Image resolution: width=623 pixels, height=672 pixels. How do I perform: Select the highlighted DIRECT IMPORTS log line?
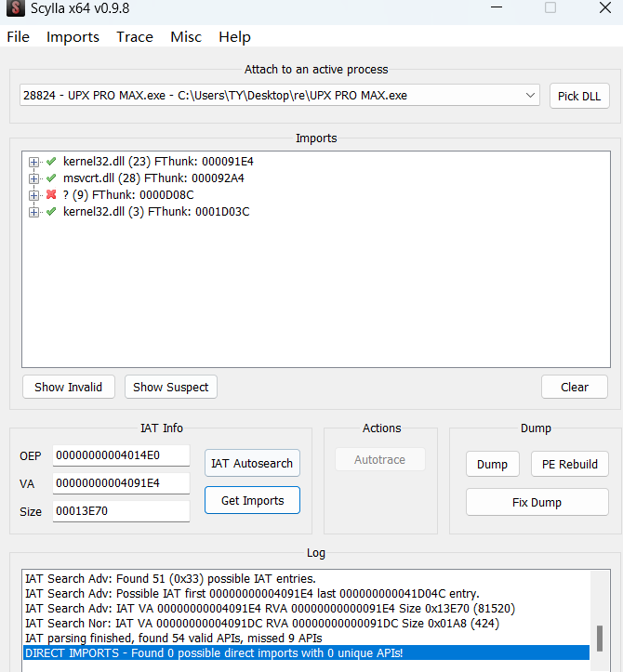click(306, 653)
